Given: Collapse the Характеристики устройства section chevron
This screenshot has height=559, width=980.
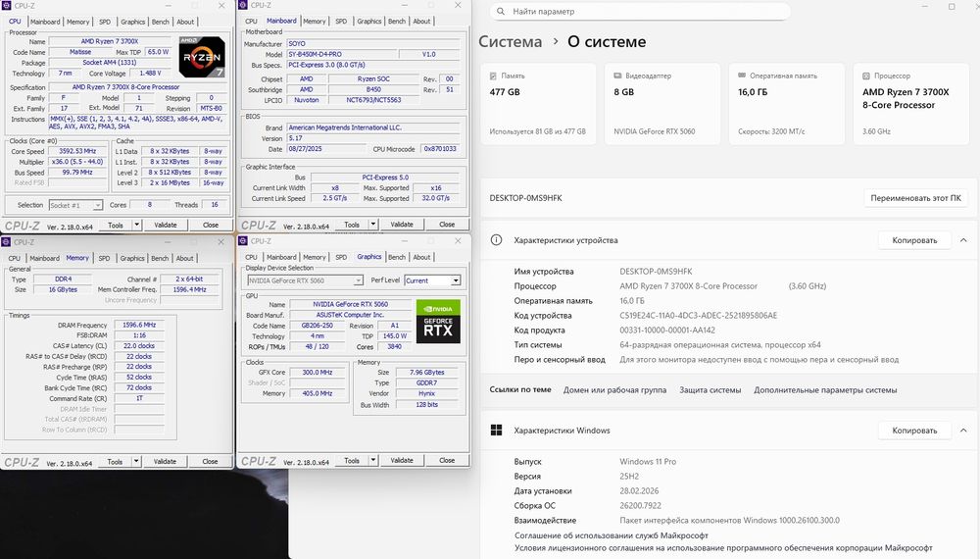Looking at the screenshot, I should pyautogui.click(x=963, y=240).
